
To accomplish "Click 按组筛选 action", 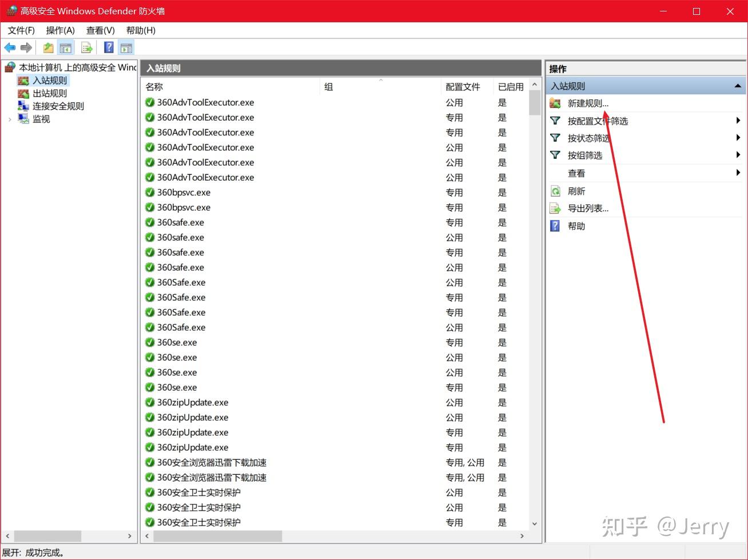I will (584, 155).
